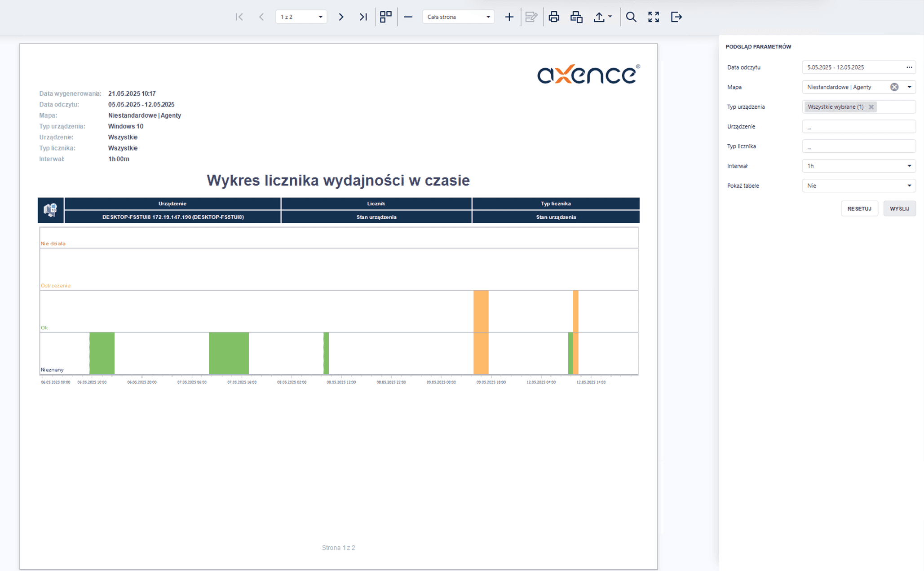Screen dimensions: 924x571
Task: Print the whole report
Action: [x=554, y=17]
